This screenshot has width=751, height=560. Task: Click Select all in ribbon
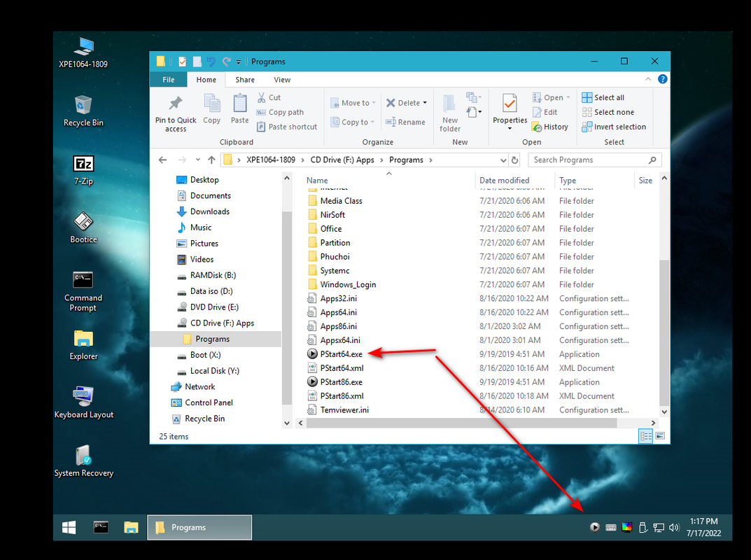(x=603, y=97)
